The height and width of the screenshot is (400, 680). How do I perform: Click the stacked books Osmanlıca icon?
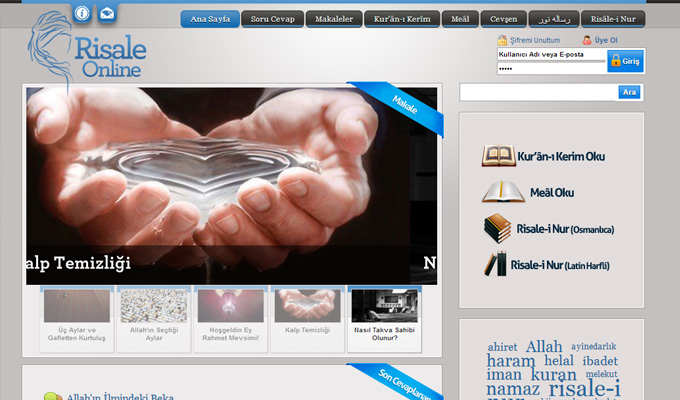497,228
